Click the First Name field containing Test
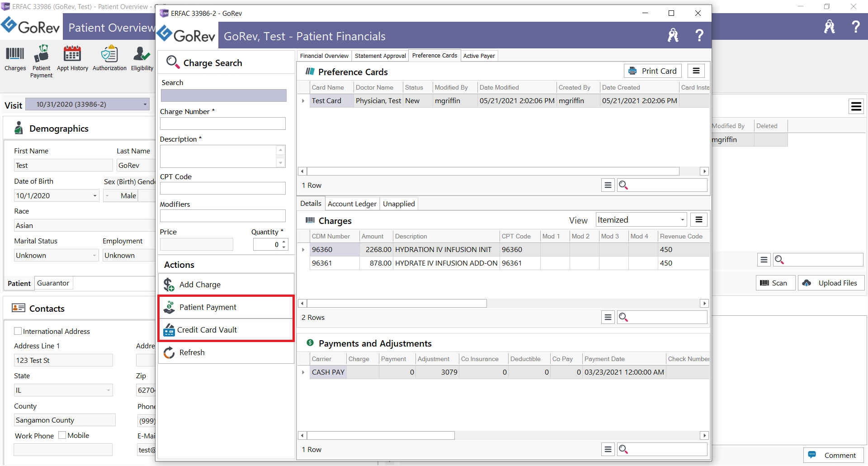 [63, 166]
